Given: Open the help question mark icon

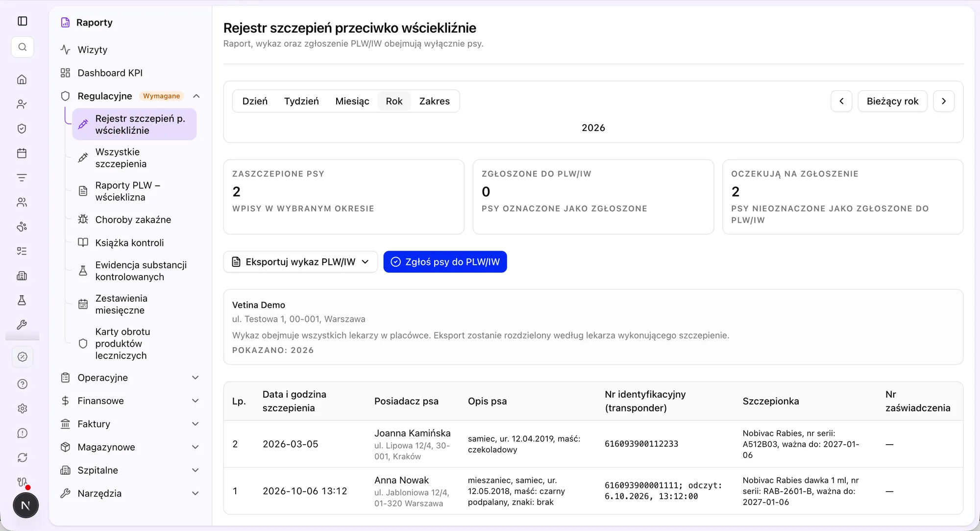Looking at the screenshot, I should [x=23, y=384].
